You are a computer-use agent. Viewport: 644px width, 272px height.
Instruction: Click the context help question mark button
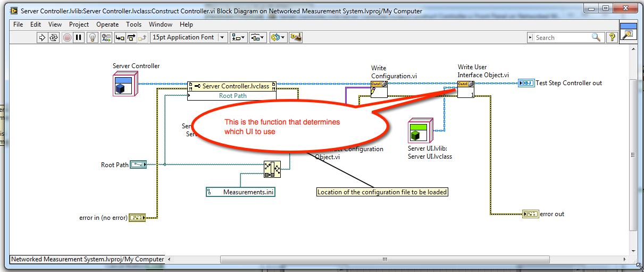(x=612, y=37)
